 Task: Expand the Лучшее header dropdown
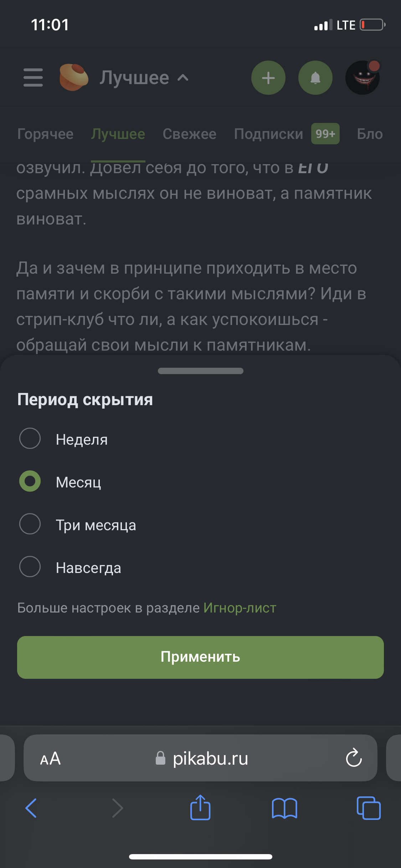coord(144,78)
